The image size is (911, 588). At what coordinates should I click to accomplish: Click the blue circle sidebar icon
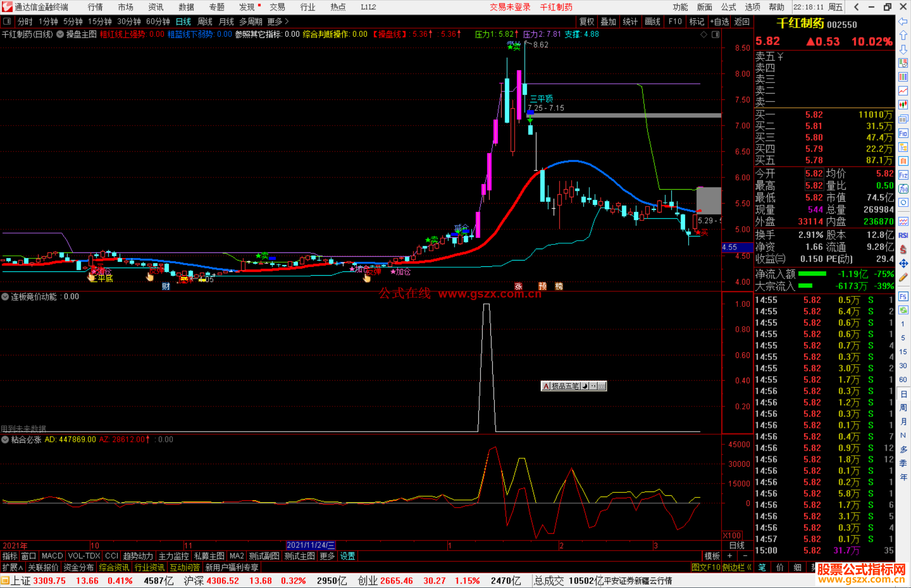(903, 203)
